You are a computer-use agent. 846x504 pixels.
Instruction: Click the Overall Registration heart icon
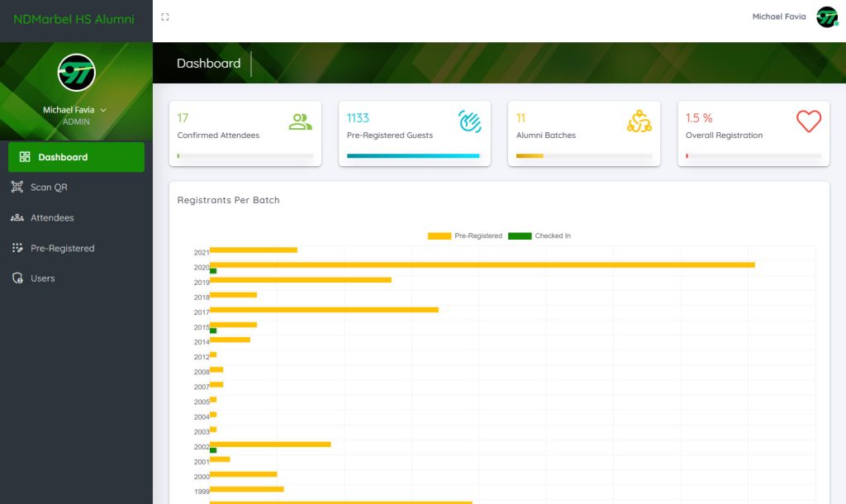point(808,122)
